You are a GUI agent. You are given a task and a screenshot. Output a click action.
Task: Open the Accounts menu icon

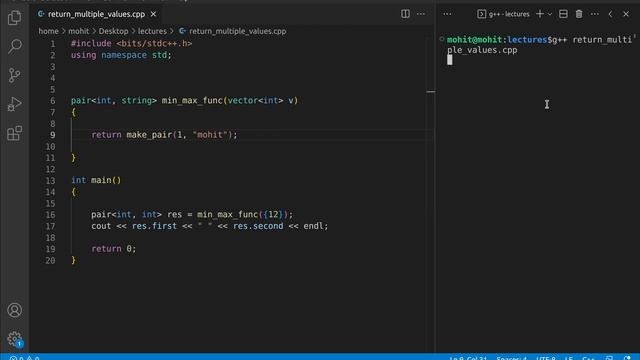[x=15, y=310]
